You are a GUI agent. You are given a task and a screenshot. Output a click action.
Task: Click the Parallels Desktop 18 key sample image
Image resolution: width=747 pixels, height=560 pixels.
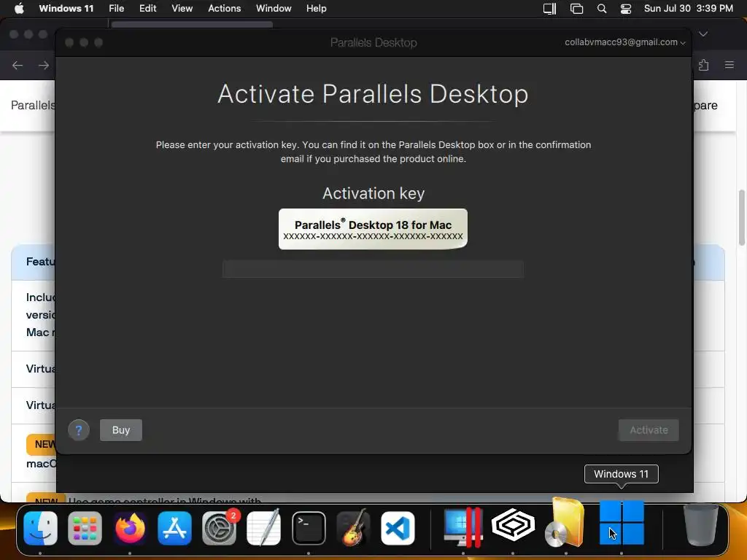tap(373, 229)
